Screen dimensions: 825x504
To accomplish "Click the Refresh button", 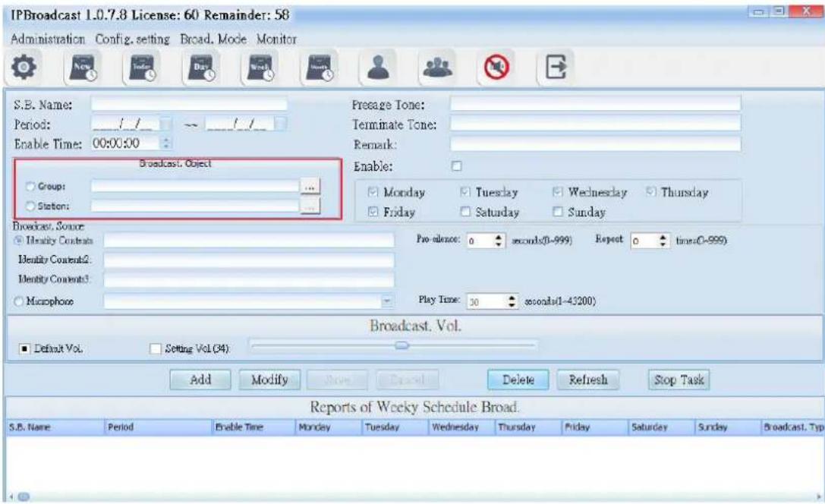I will pyautogui.click(x=587, y=380).
